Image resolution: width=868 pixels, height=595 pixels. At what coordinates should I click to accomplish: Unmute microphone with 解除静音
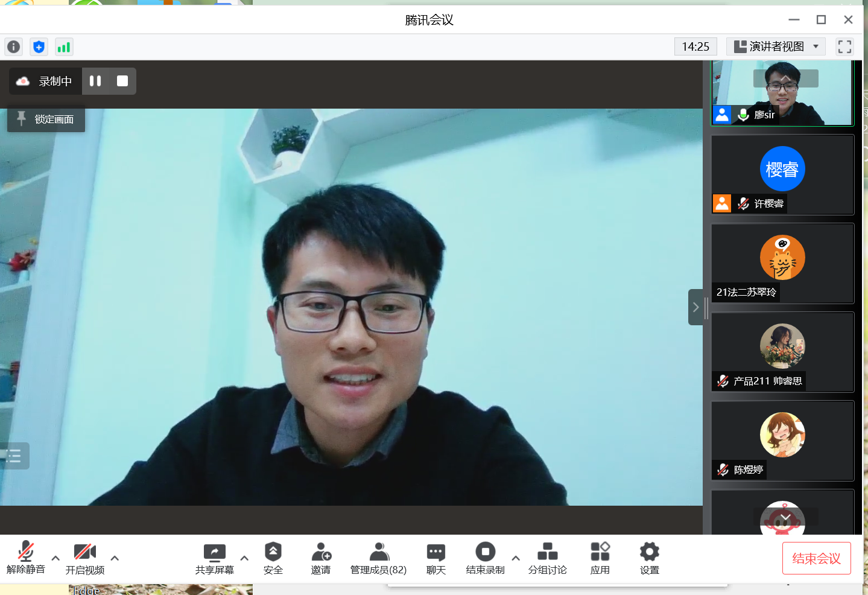(25, 558)
